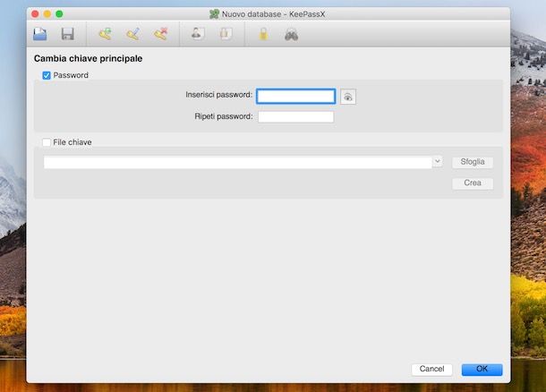Delete entry key with red X icon
The height and width of the screenshot is (392, 546).
(x=161, y=34)
